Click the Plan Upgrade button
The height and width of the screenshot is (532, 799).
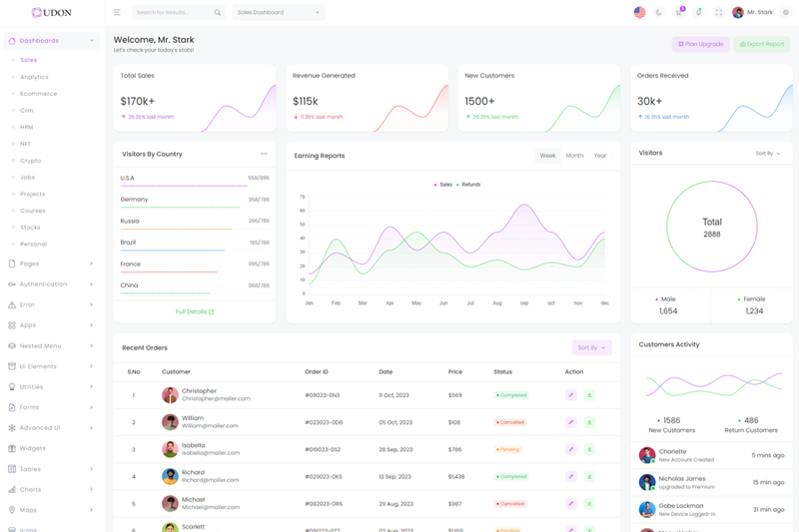[700, 44]
